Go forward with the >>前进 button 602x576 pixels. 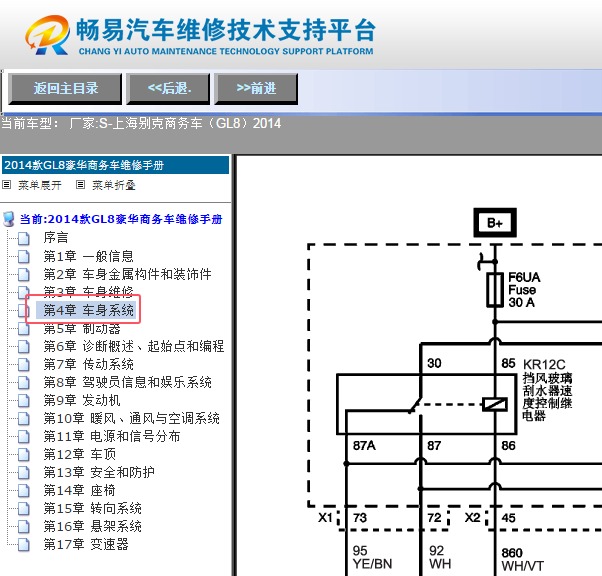[x=256, y=89]
